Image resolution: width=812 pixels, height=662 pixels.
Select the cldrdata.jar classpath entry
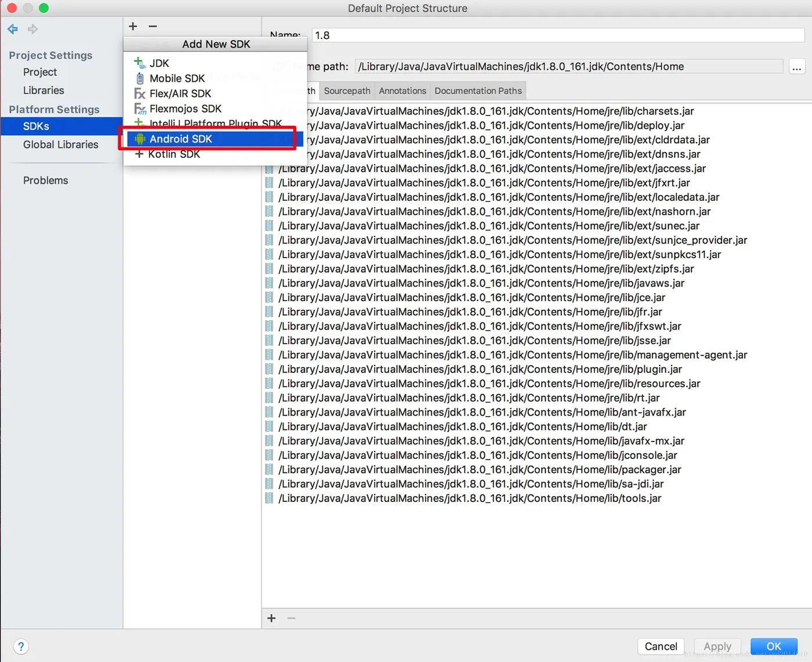tap(493, 140)
